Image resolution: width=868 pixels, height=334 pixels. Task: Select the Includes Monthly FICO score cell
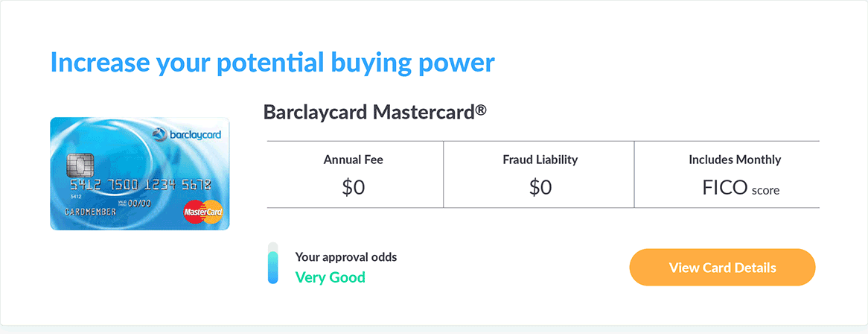click(x=727, y=174)
